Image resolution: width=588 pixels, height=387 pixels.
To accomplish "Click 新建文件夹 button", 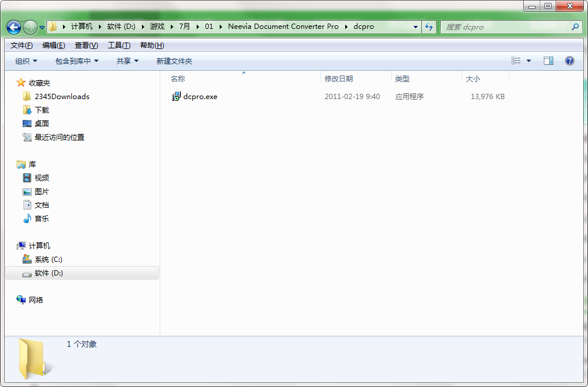I will [x=174, y=61].
